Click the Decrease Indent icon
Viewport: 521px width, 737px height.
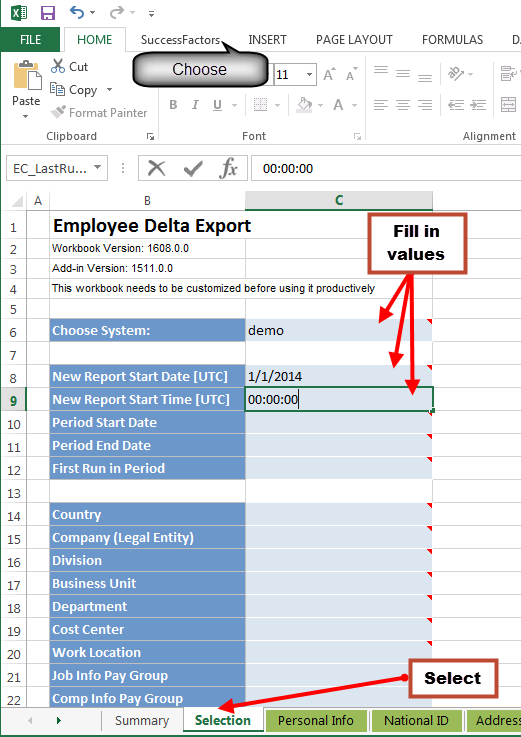[456, 104]
